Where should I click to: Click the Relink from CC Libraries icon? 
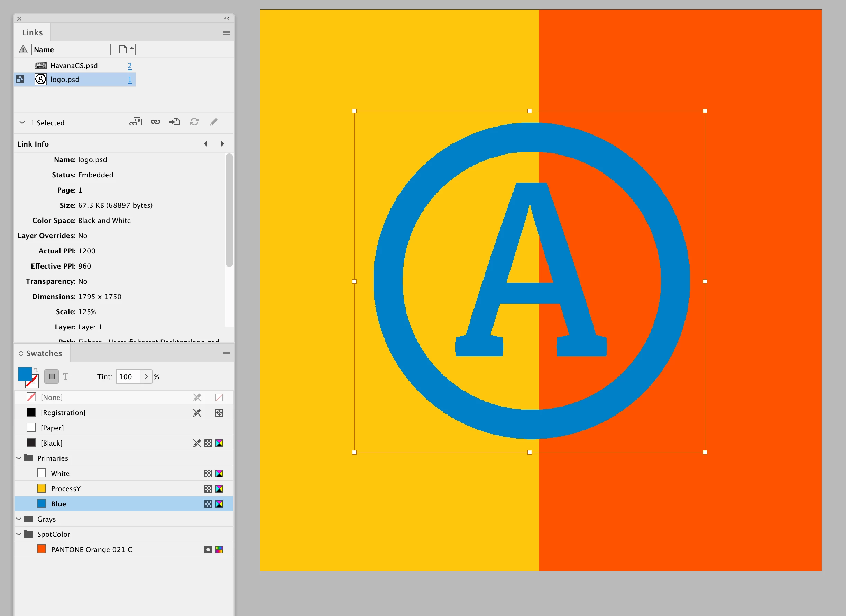135,122
